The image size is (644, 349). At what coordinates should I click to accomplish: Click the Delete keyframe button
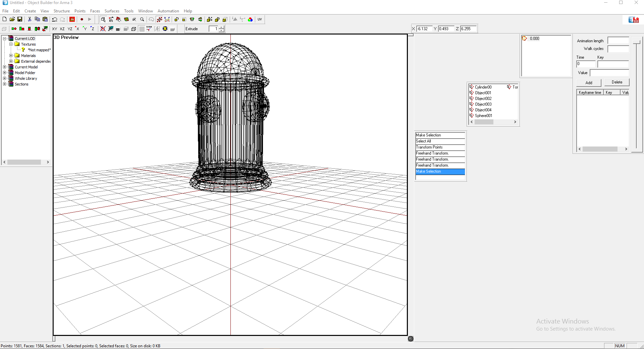point(617,82)
